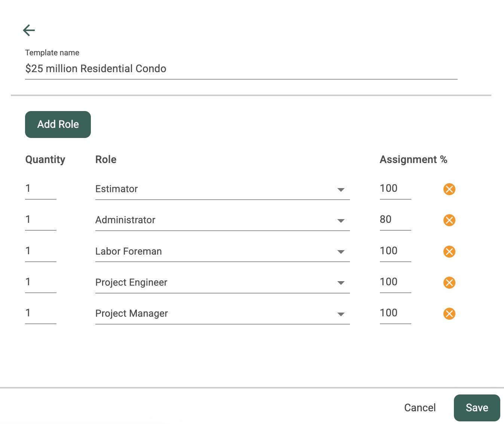Delete the Labor Foreman role row
The image size is (504, 424).
pos(449,252)
